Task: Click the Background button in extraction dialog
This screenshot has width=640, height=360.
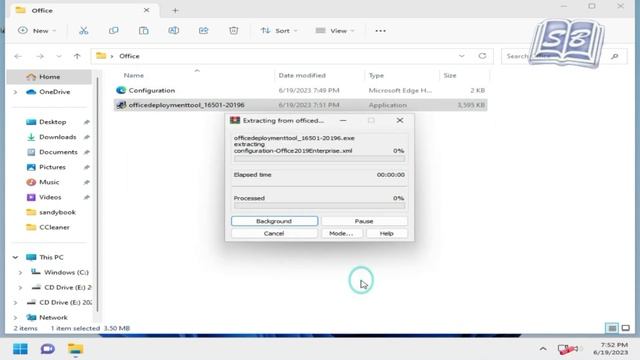Action: click(274, 221)
